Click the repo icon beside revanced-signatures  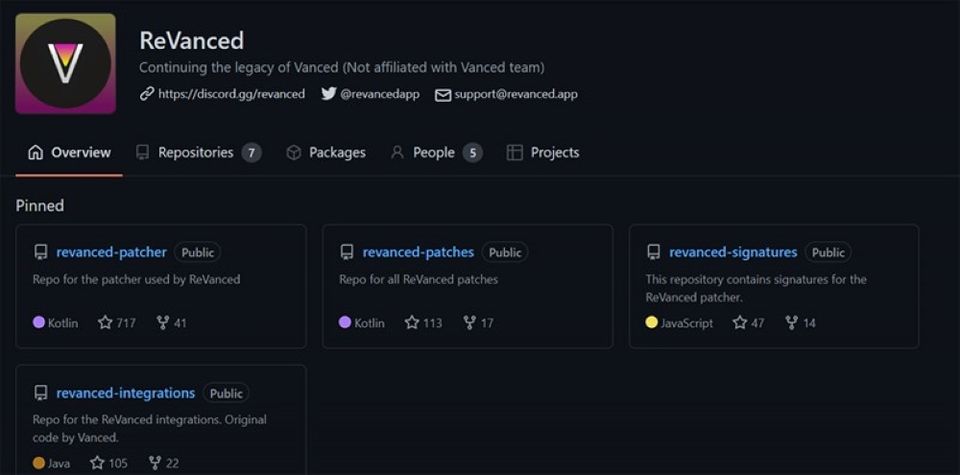point(654,253)
